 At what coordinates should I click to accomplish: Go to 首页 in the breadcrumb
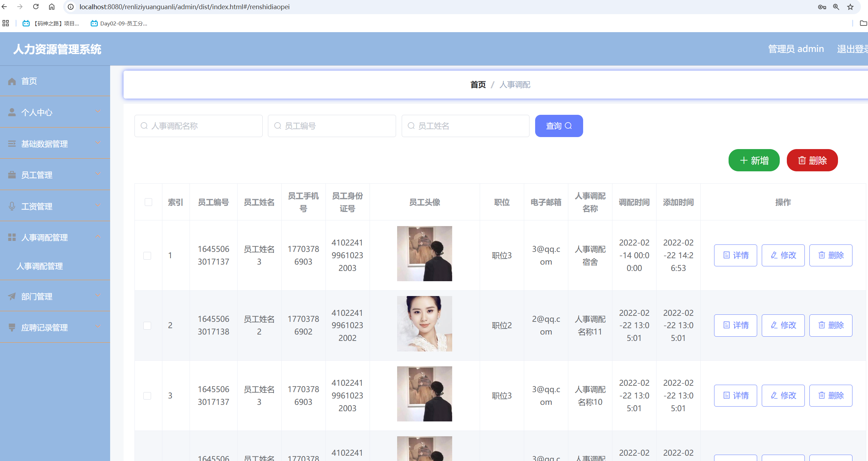click(x=478, y=85)
